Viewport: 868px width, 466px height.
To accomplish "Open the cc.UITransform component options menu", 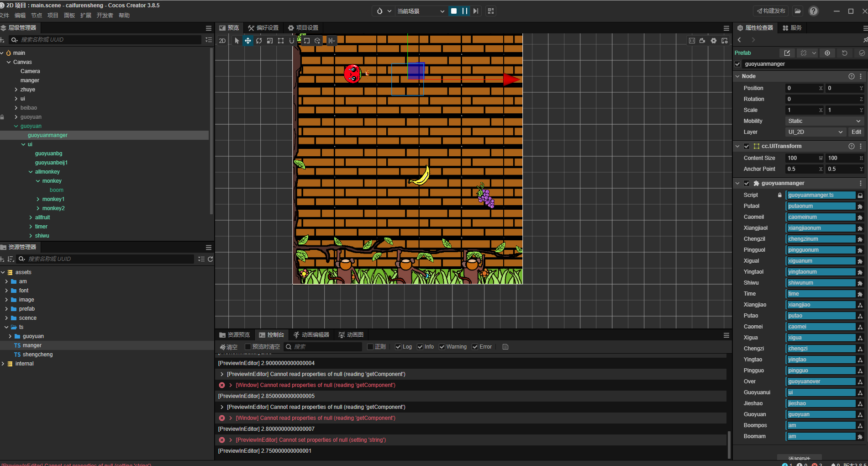I will 861,146.
